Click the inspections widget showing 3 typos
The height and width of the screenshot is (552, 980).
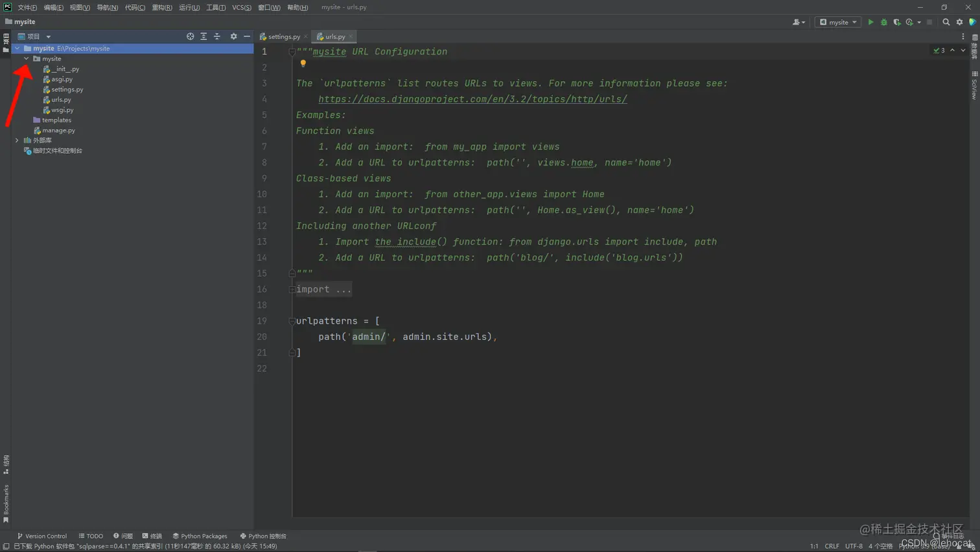[x=939, y=51]
